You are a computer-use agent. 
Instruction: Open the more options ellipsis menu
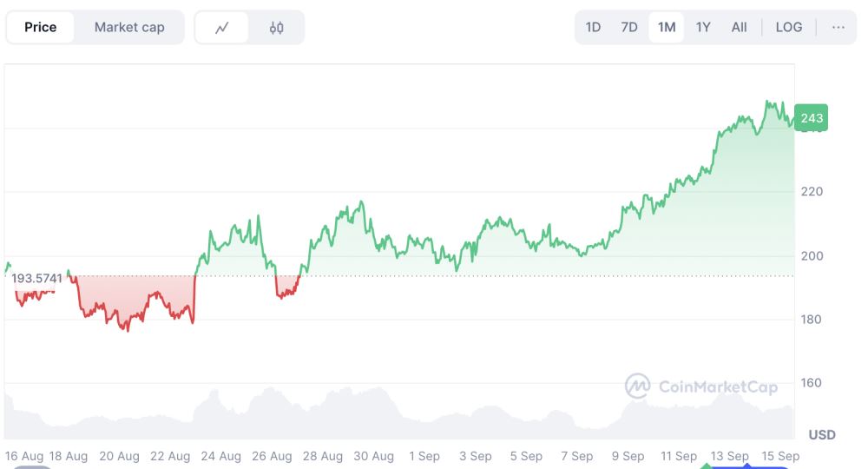pos(838,27)
